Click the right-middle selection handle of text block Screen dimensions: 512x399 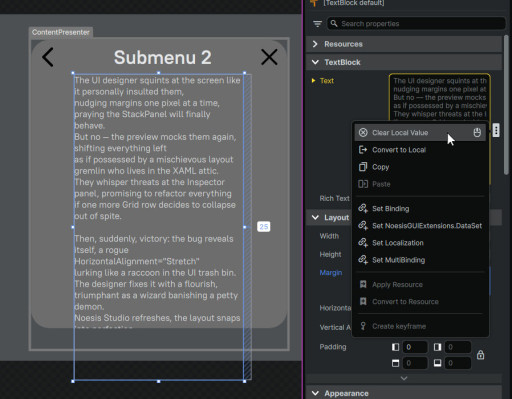point(245,227)
